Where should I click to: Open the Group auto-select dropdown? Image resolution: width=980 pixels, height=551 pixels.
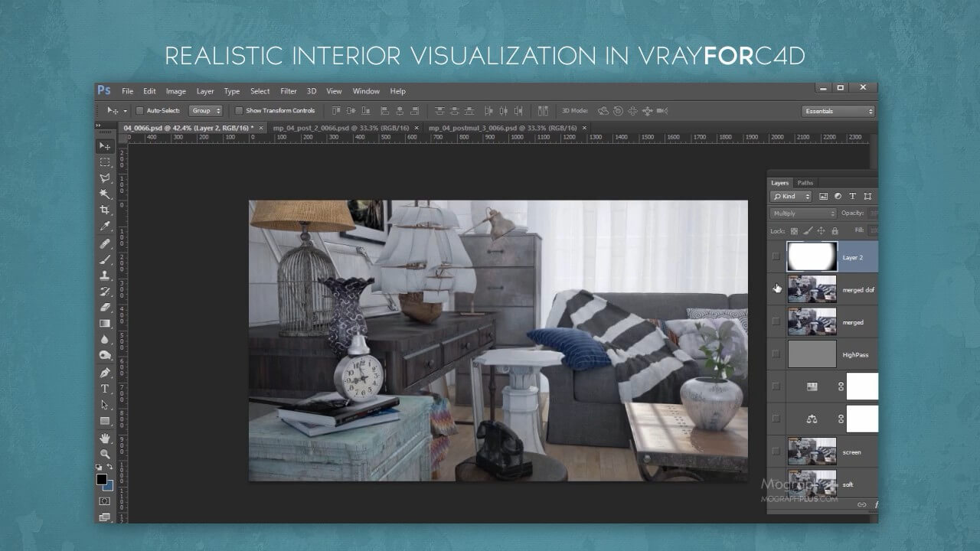coord(205,111)
